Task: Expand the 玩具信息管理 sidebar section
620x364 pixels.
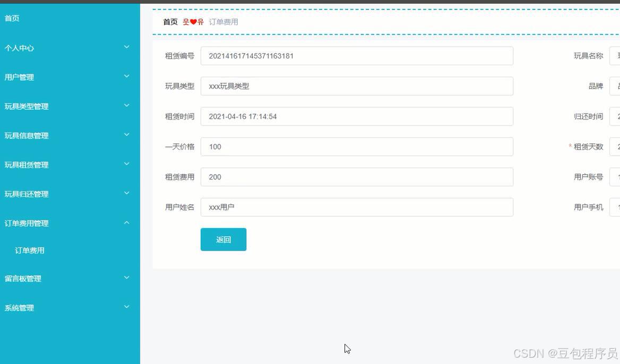Action: tap(69, 135)
